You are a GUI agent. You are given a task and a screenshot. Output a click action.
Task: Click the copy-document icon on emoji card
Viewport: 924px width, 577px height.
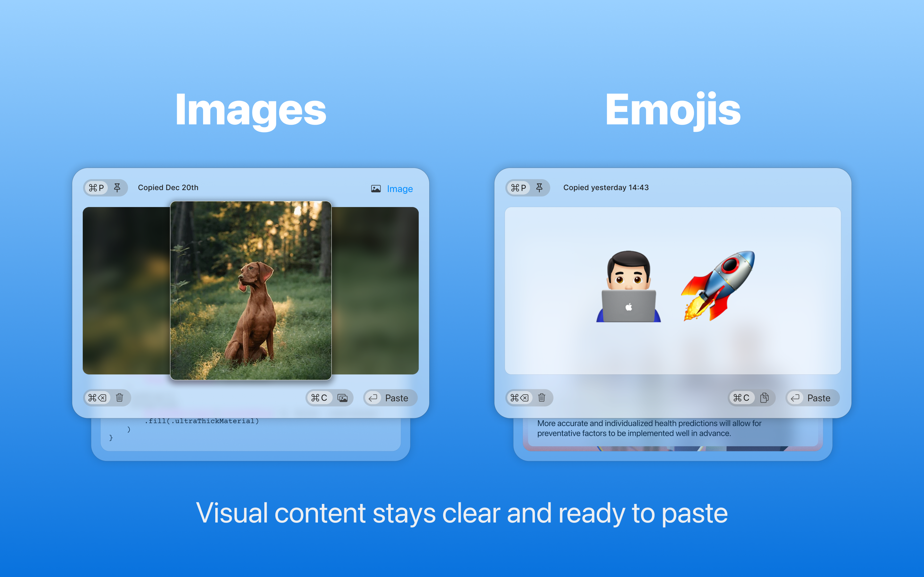point(765,397)
